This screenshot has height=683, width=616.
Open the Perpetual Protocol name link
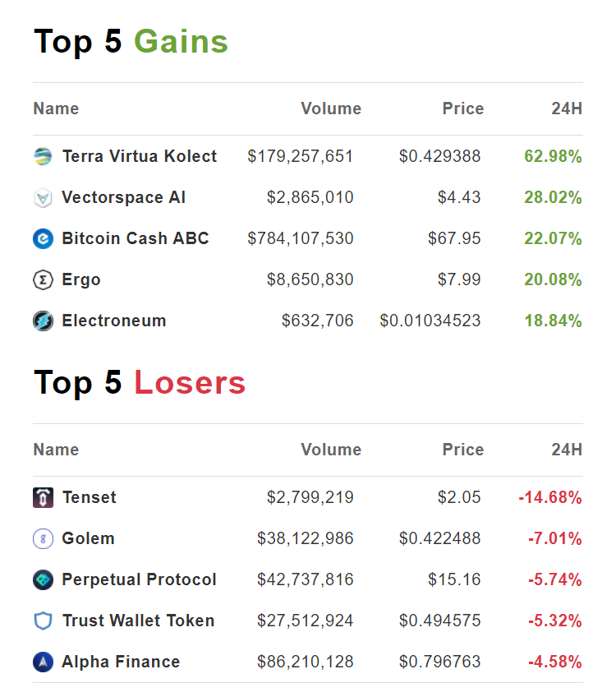(139, 580)
